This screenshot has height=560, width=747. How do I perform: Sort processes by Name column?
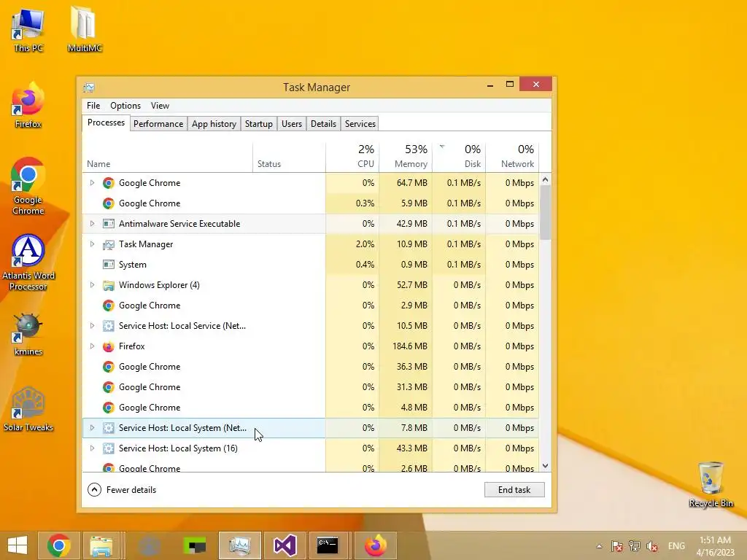click(x=167, y=157)
